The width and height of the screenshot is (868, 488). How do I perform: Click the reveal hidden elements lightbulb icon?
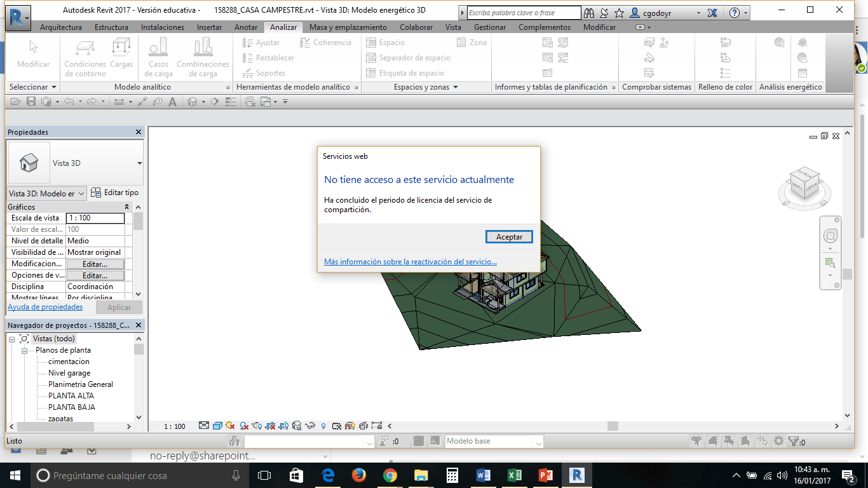tap(323, 426)
